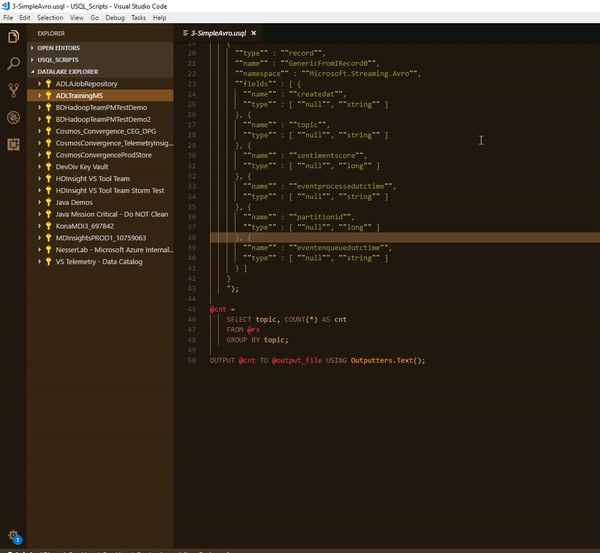Open the Search view in the activity bar
The height and width of the screenshot is (553, 600).
tap(13, 64)
